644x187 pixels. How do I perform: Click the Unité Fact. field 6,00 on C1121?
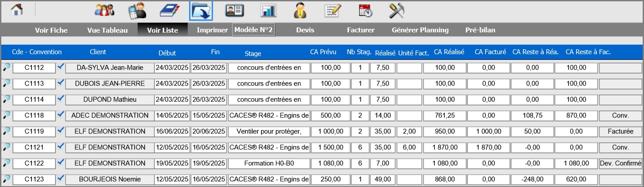(x=409, y=148)
